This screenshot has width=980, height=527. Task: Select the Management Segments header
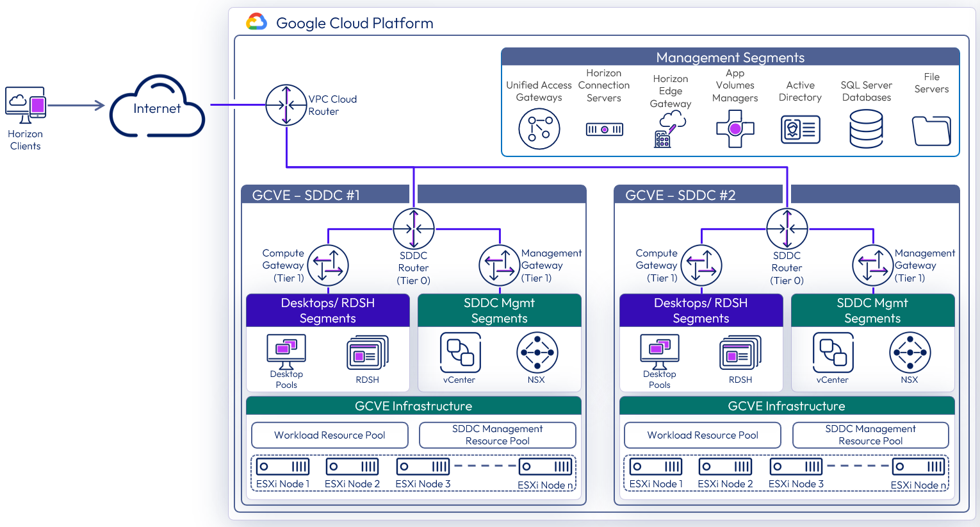coord(730,58)
